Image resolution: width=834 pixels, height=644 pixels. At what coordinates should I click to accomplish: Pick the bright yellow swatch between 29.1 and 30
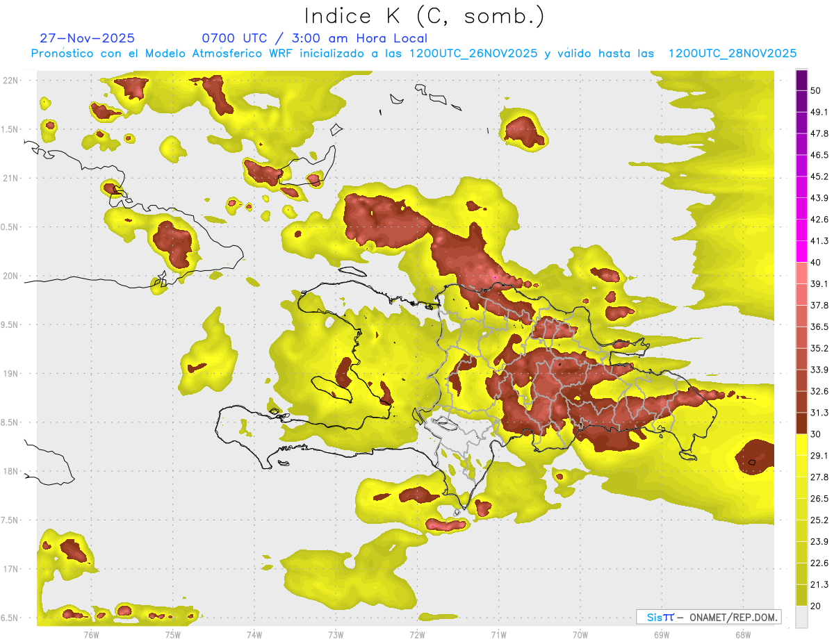pos(801,445)
